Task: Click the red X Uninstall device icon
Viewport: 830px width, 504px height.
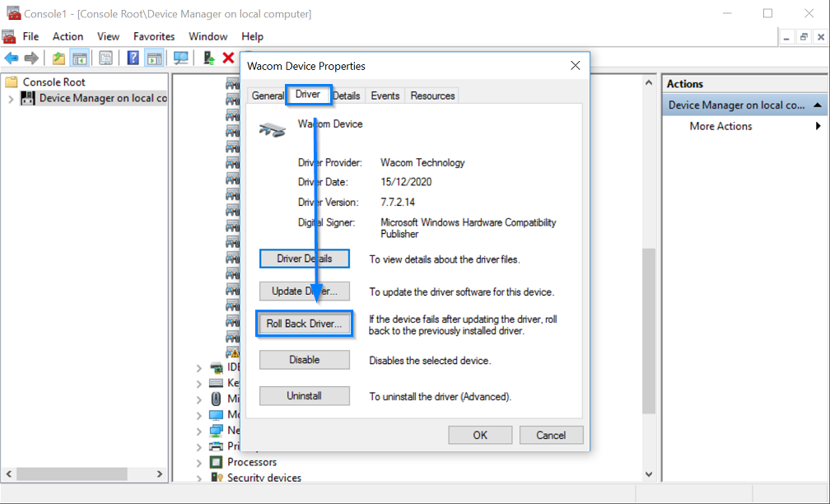Action: point(228,58)
